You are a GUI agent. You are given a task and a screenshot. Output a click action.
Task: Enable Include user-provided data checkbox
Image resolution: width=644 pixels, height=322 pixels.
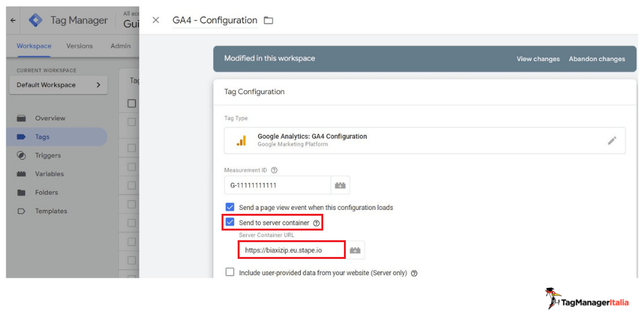pyautogui.click(x=230, y=272)
